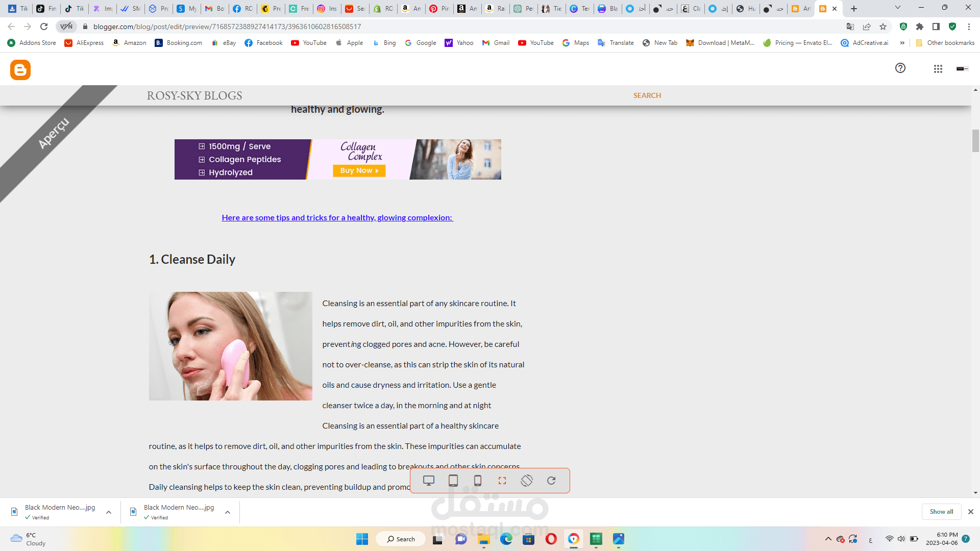Click the red fullscreen preview icon
The width and height of the screenshot is (980, 551).
pyautogui.click(x=502, y=481)
